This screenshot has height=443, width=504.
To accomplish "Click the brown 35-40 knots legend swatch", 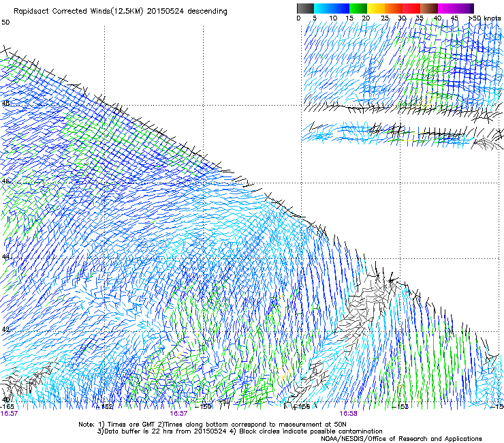I will point(429,8).
